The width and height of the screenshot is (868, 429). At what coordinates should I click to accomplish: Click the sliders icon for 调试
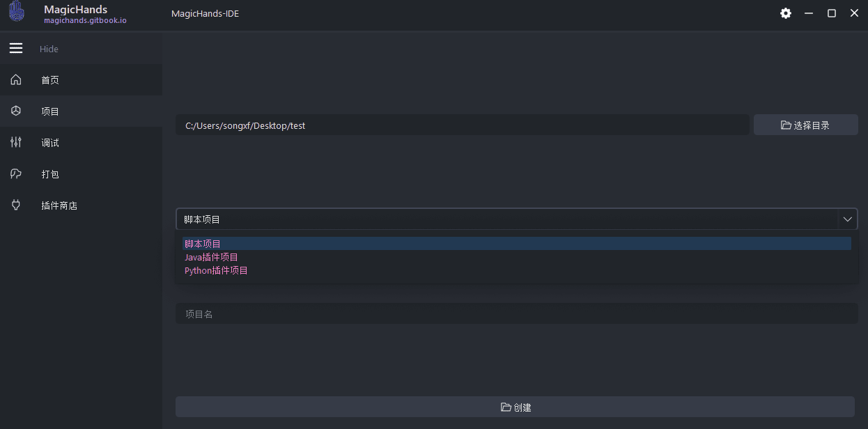(16, 143)
